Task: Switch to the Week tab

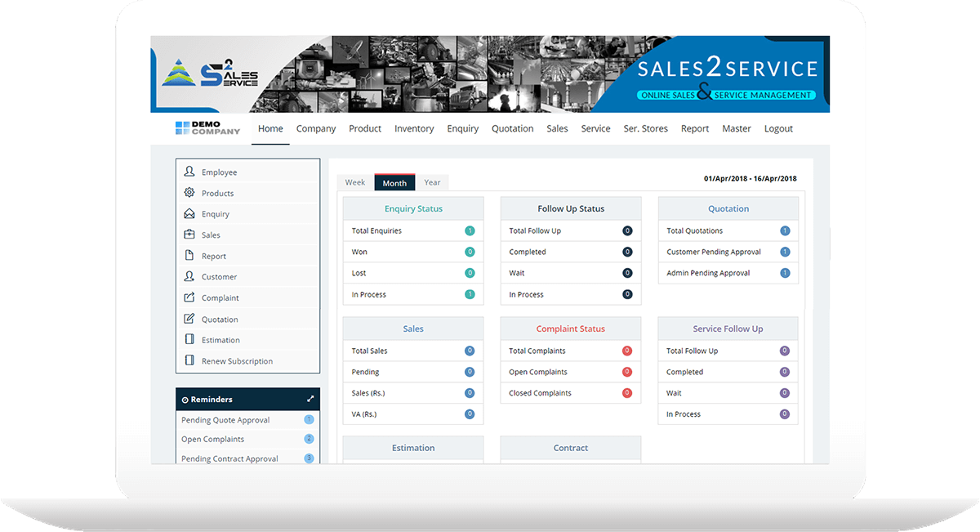Action: pos(354,181)
